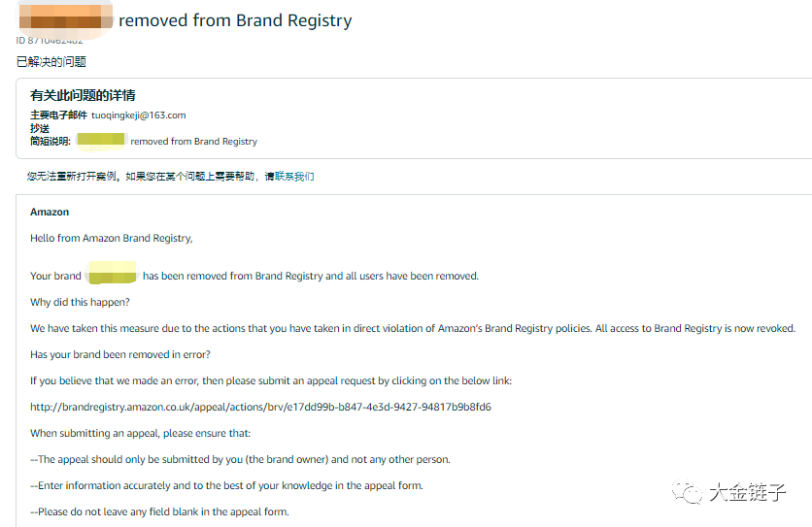Select the tuoqingkeji@163.com email address

[x=145, y=115]
